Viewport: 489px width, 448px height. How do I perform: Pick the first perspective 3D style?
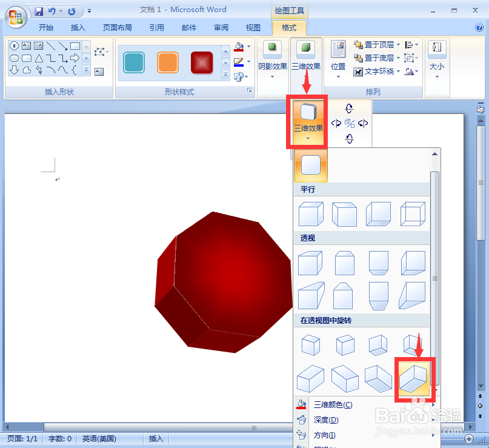pos(310,263)
